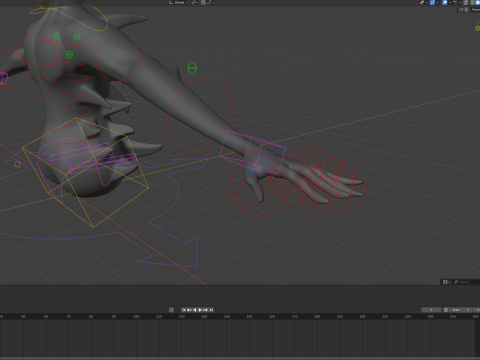The image size is (480, 360).
Task: Jump to the next keyframe
Action: (x=206, y=310)
